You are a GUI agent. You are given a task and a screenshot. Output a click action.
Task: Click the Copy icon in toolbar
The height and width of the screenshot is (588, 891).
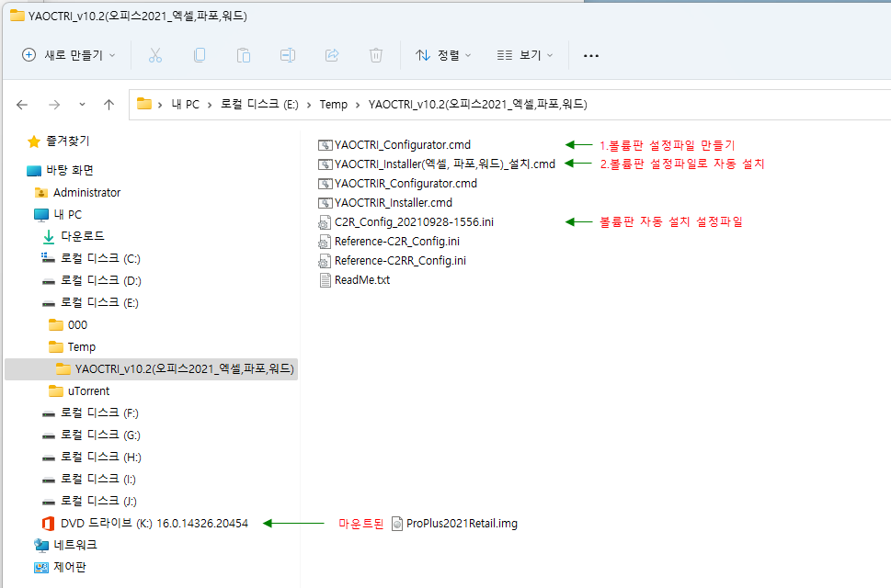pyautogui.click(x=200, y=55)
